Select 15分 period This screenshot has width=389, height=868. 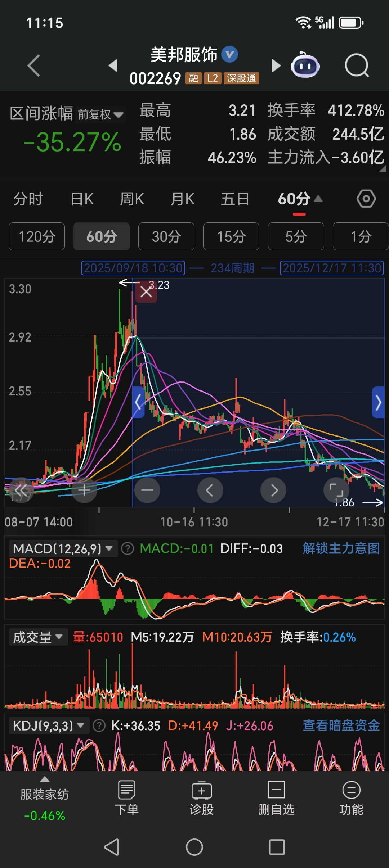point(231,236)
